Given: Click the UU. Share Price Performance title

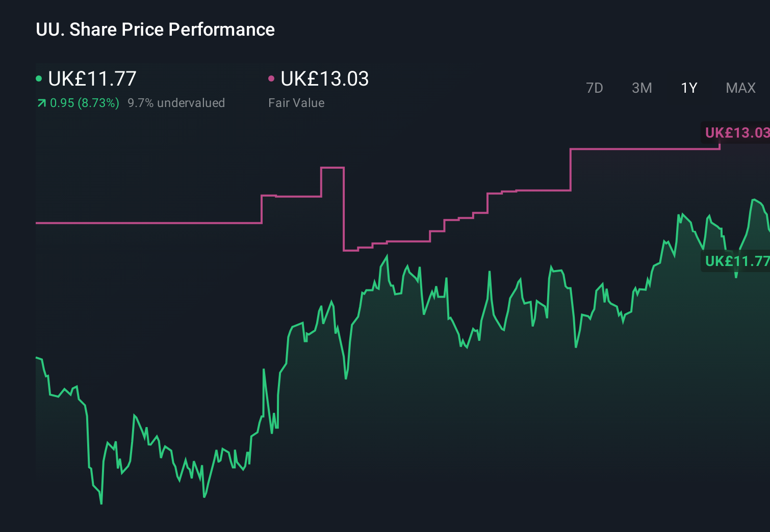Looking at the screenshot, I should click(155, 30).
